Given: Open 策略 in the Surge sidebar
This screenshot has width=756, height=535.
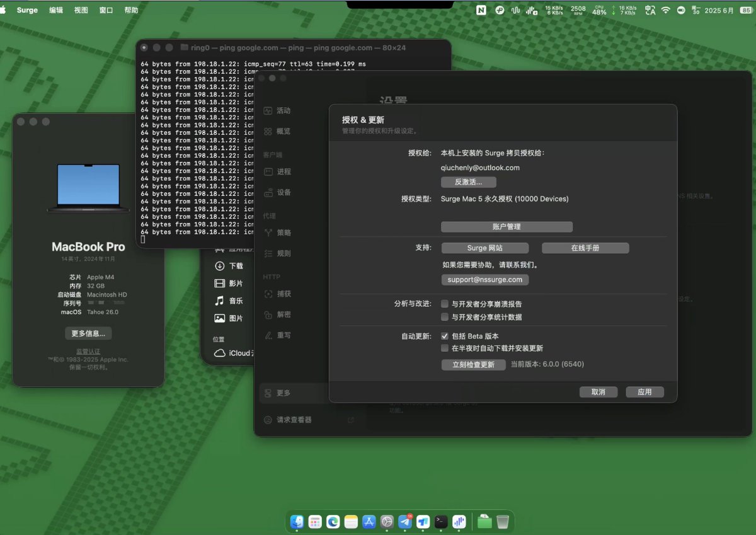Looking at the screenshot, I should pyautogui.click(x=277, y=233).
